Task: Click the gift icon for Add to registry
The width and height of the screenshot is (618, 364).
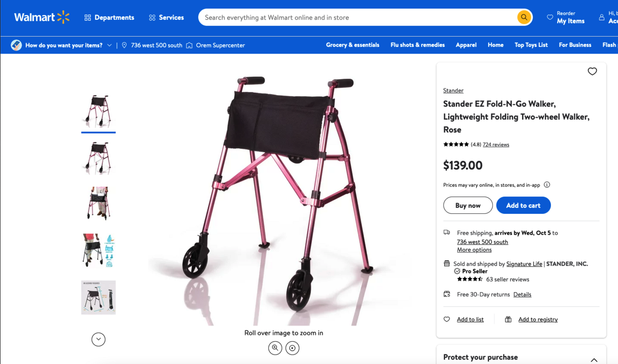Action: (x=508, y=320)
